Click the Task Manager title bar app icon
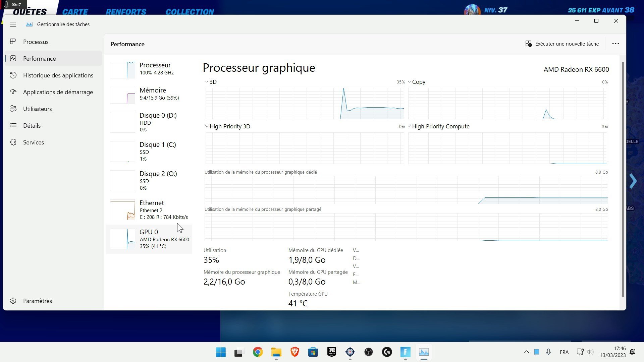Viewport: 644px width, 362px height. click(x=29, y=24)
